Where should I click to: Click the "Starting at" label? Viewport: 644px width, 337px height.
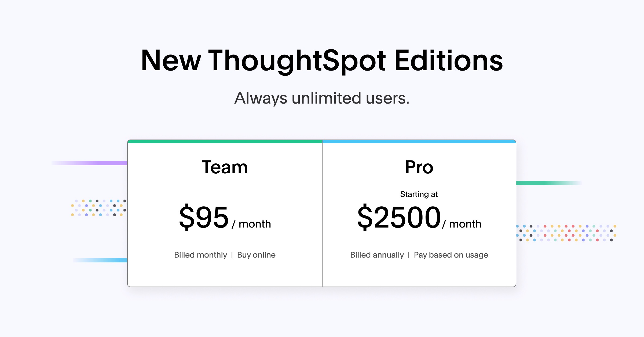[419, 194]
